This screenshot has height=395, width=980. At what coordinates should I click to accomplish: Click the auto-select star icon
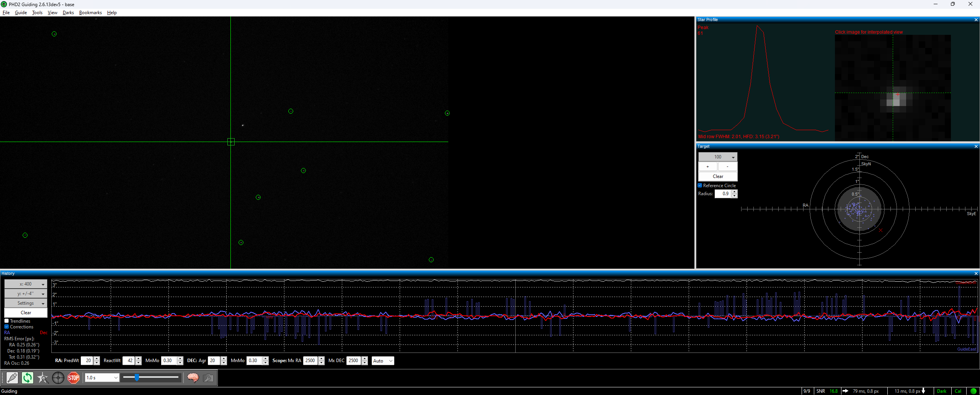click(43, 378)
